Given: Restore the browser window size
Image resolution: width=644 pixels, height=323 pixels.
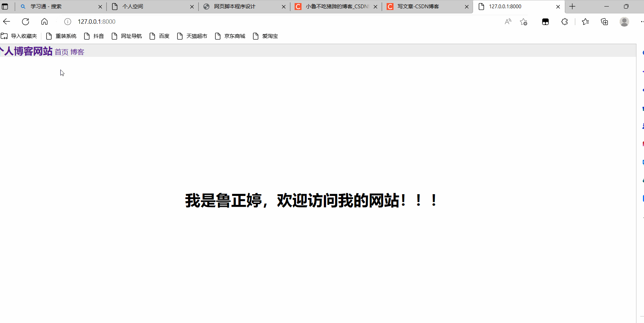Looking at the screenshot, I should [626, 7].
